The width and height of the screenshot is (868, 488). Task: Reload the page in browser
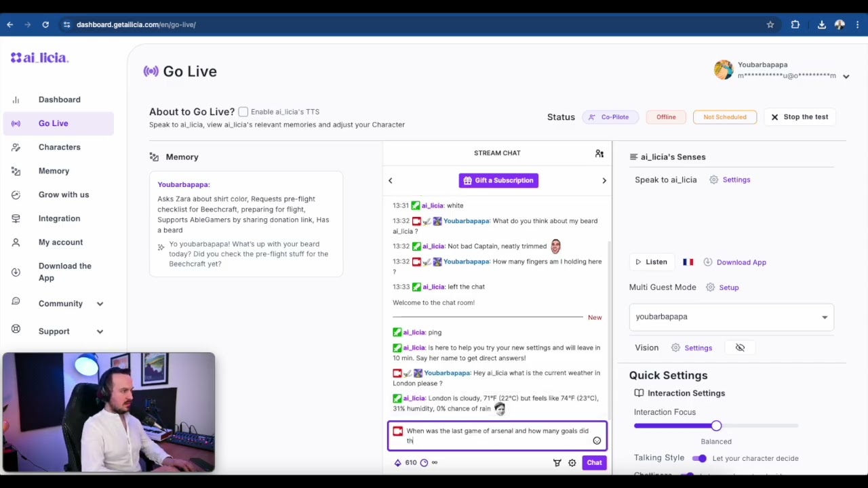[45, 24]
